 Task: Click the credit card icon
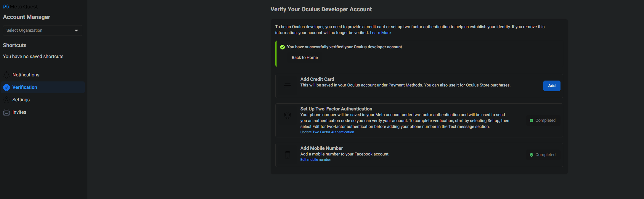(288, 86)
